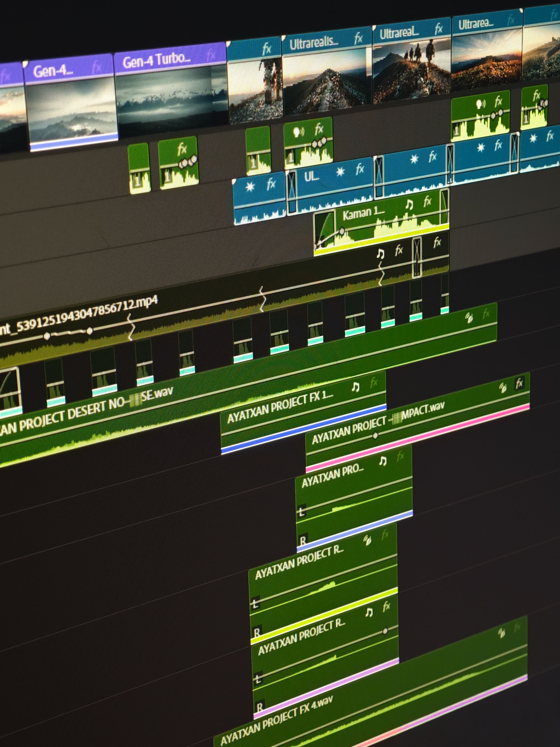560x747 pixels.
Task: Click the ambience icon on AYATXAN PROJECT FX 4.wav
Action: [502, 633]
